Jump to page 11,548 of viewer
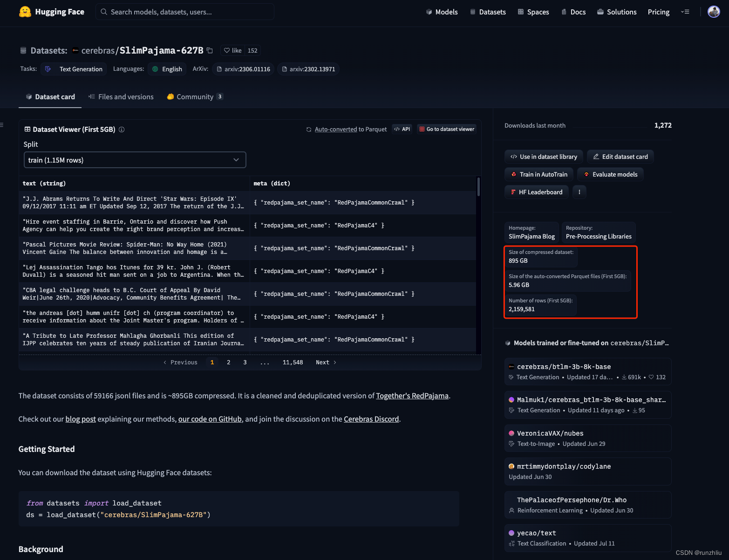 click(293, 362)
